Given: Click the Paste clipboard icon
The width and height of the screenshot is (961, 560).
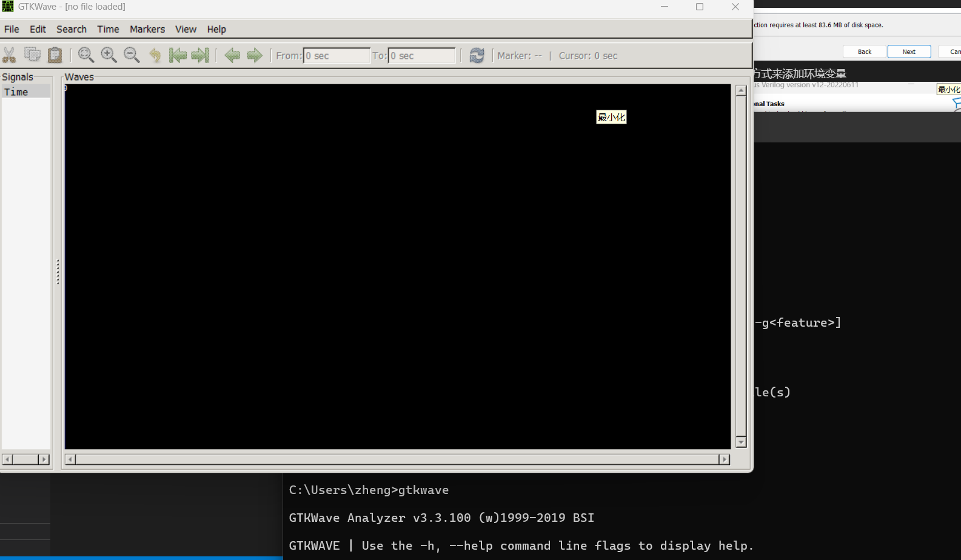Looking at the screenshot, I should [x=55, y=55].
